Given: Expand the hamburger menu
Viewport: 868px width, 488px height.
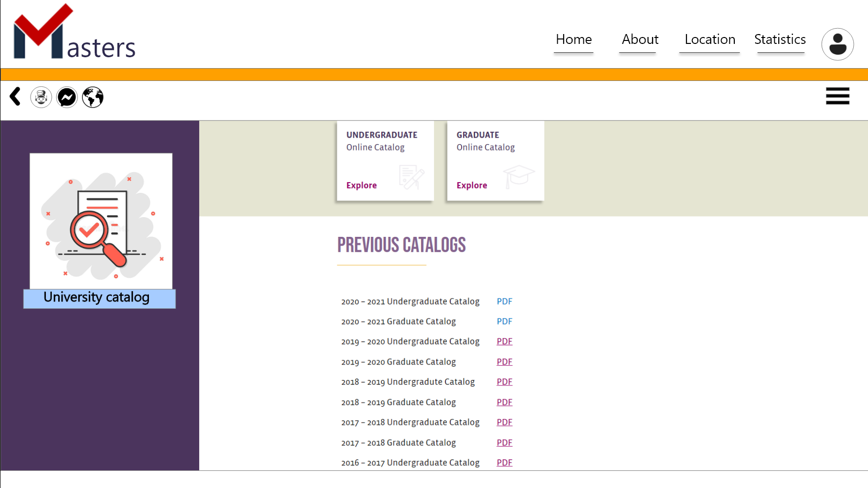Looking at the screenshot, I should click(x=837, y=96).
